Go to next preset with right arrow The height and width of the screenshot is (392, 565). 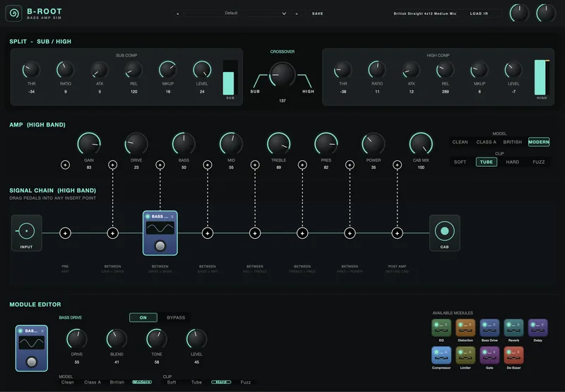point(297,13)
